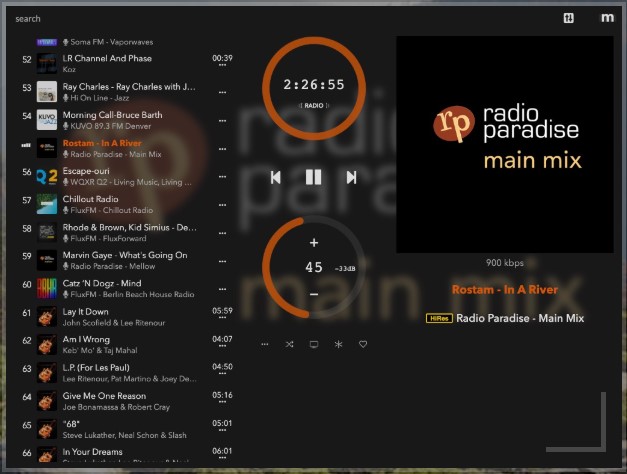Click the KUOV Morning Call station thumbnail
The width and height of the screenshot is (627, 474).
point(46,120)
